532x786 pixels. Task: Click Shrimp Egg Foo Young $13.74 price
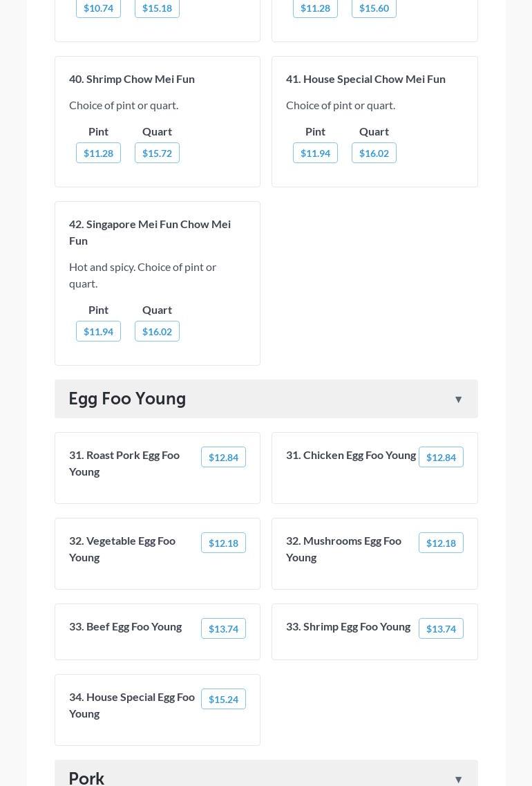coord(441,628)
